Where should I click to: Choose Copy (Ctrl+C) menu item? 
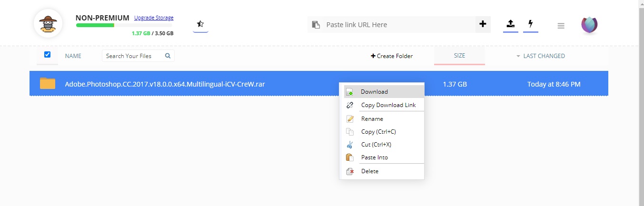pyautogui.click(x=384, y=132)
